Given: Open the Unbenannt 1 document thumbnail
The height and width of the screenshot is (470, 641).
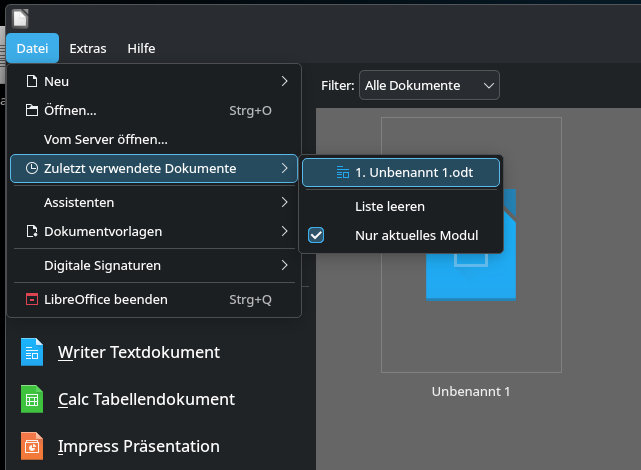Looking at the screenshot, I should [x=471, y=245].
